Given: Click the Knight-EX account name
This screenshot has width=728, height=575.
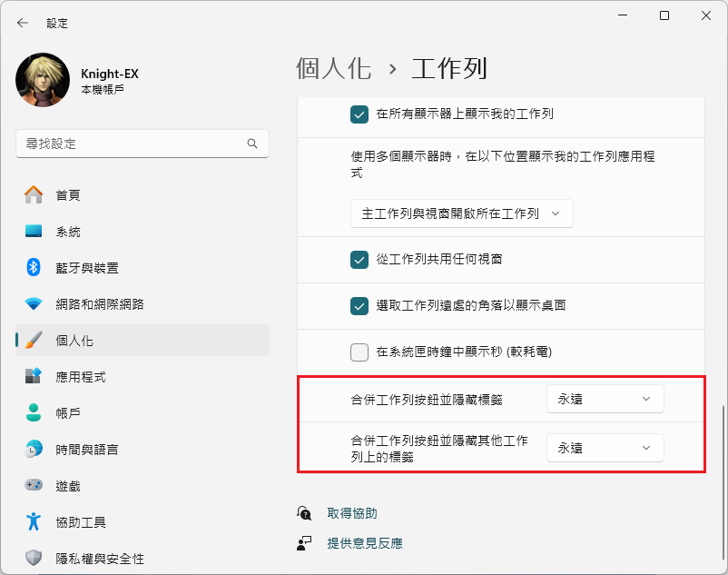Looking at the screenshot, I should 110,74.
